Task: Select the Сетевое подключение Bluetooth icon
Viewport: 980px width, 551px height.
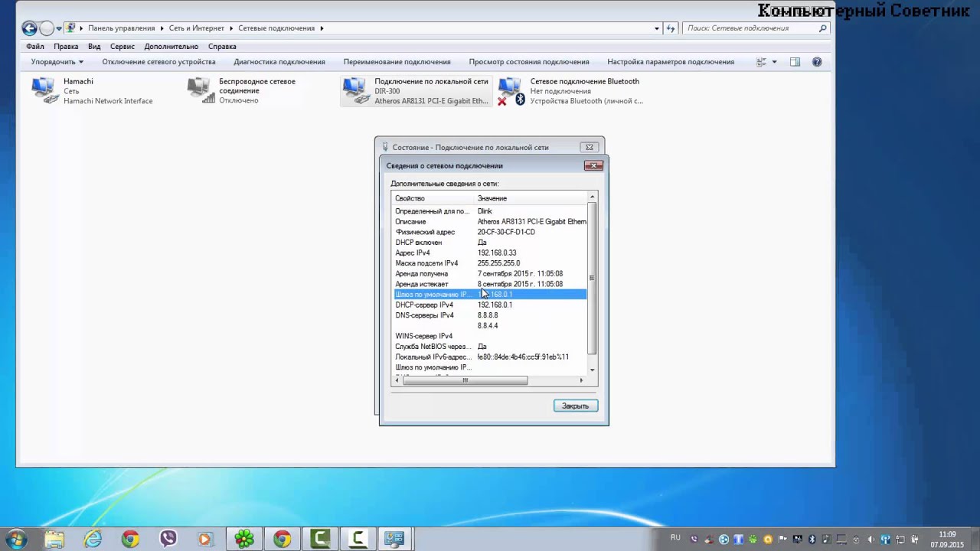Action: (511, 90)
